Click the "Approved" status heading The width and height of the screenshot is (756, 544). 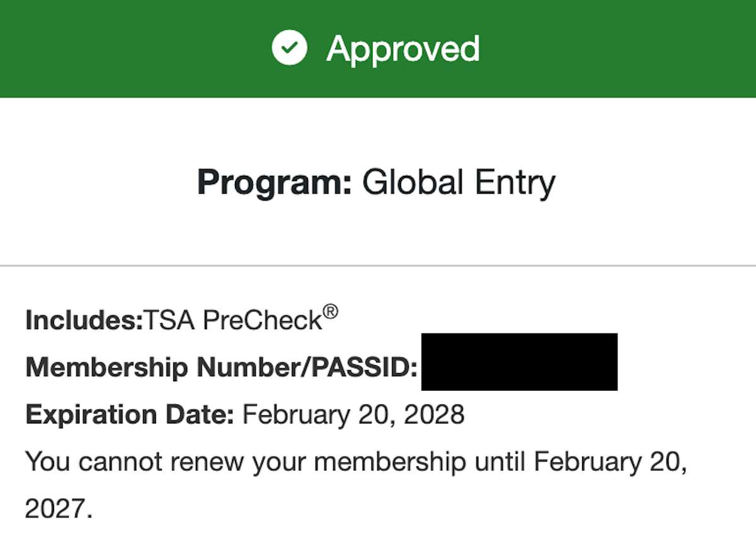[403, 49]
